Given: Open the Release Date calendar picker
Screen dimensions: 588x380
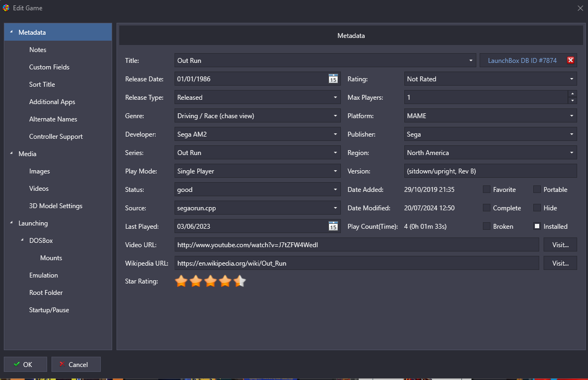Looking at the screenshot, I should [x=333, y=79].
